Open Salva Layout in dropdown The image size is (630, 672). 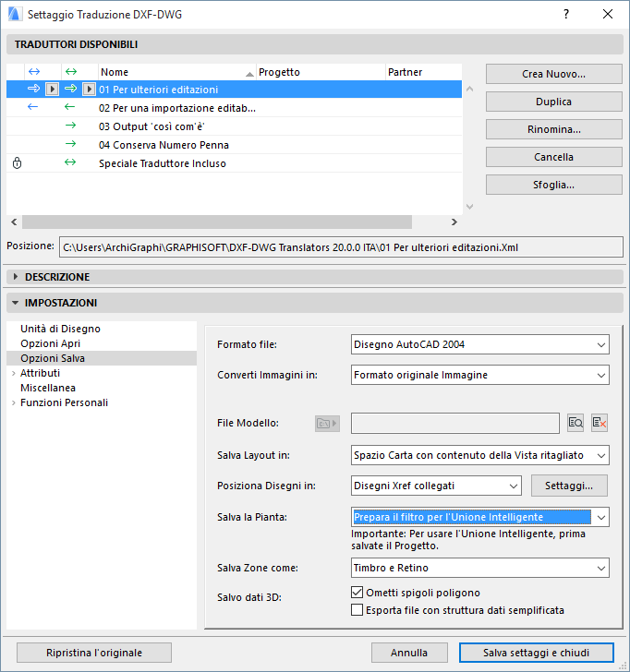pyautogui.click(x=480, y=455)
